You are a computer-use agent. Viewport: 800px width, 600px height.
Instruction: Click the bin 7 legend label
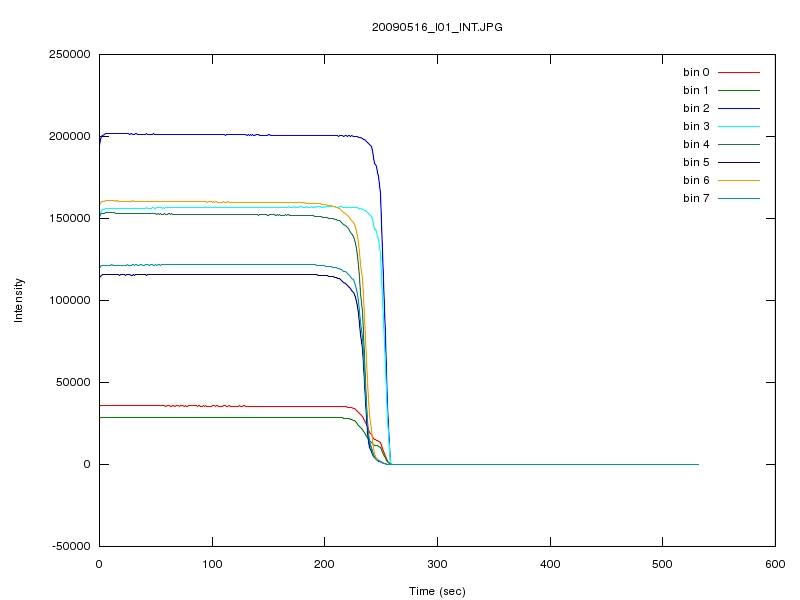tap(696, 198)
